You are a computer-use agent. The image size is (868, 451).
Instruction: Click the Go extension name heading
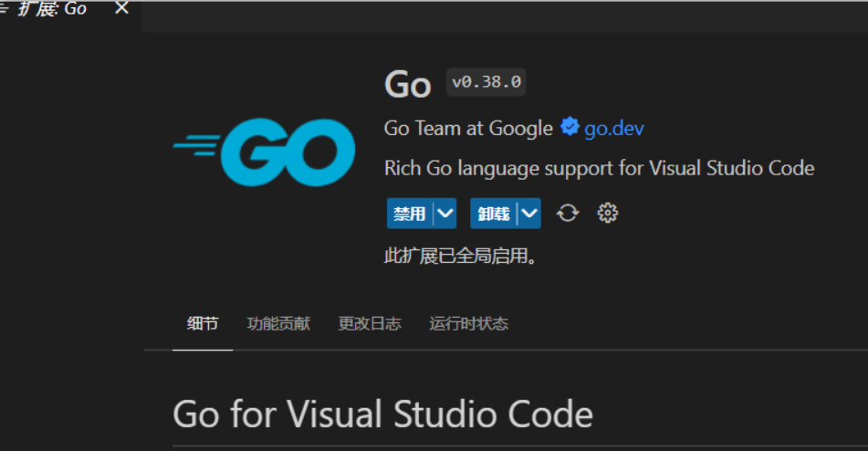point(407,84)
